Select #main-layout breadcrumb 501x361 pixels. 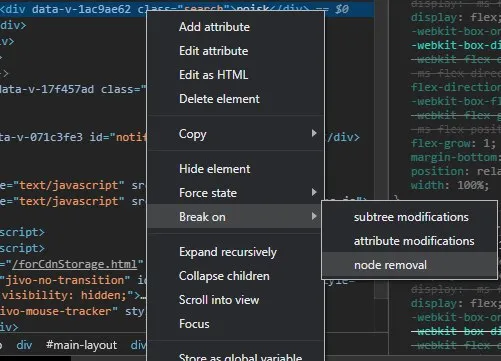[81, 345]
